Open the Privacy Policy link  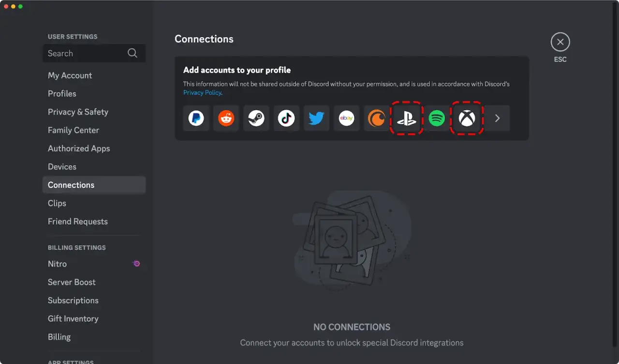202,92
